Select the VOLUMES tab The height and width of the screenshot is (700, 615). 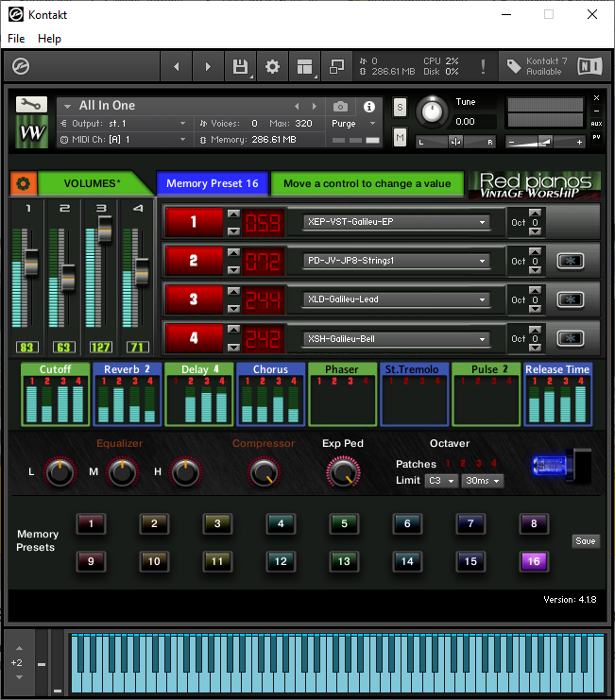tap(92, 183)
